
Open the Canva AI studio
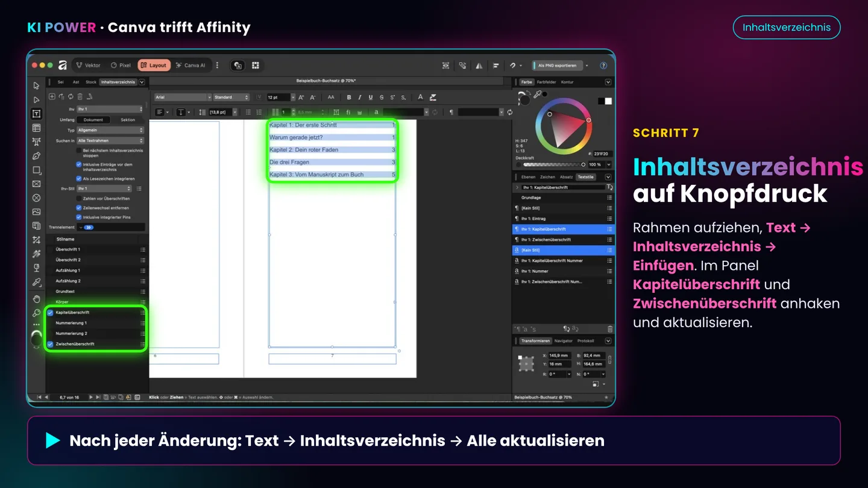[x=190, y=65]
